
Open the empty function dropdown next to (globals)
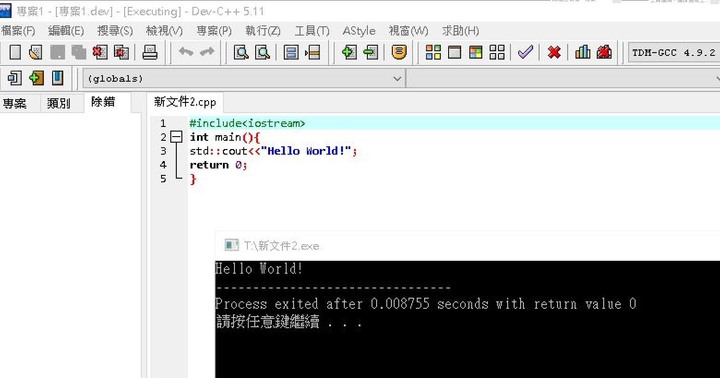coord(563,79)
